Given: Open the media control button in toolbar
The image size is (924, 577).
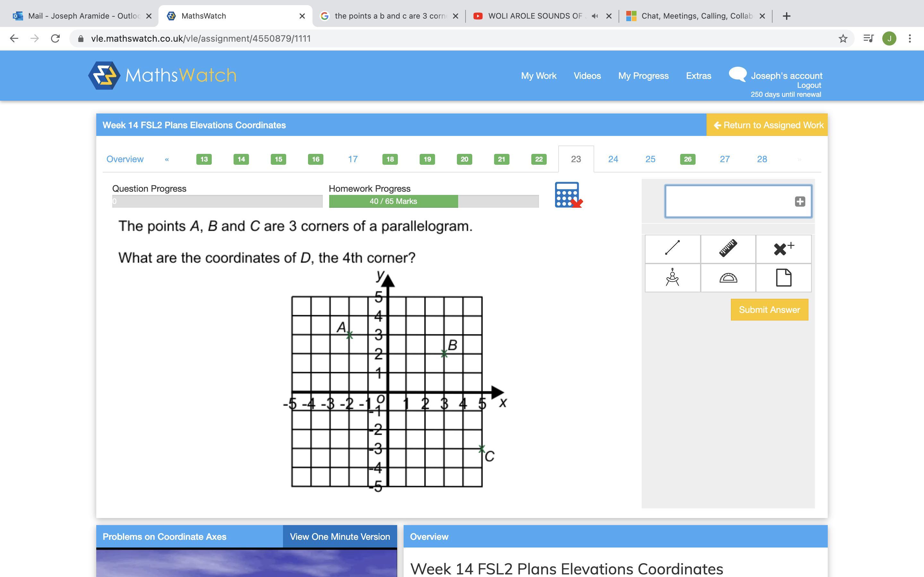Looking at the screenshot, I should pyautogui.click(x=868, y=38).
